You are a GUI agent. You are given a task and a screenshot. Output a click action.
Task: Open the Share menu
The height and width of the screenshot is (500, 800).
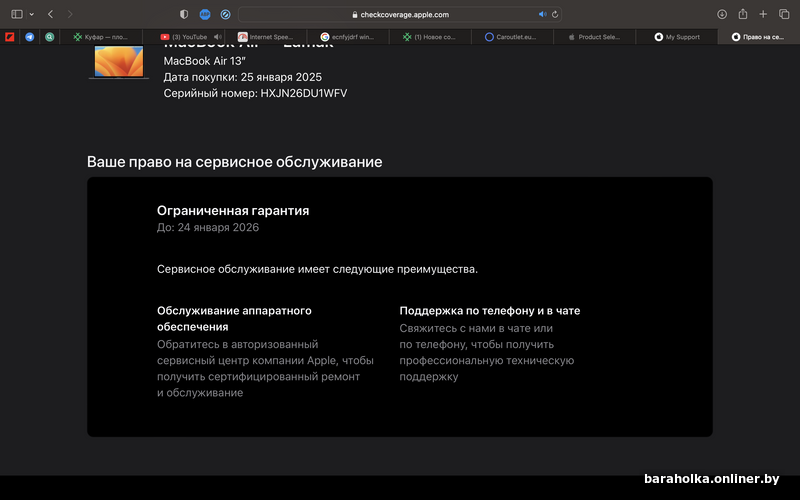tap(743, 14)
